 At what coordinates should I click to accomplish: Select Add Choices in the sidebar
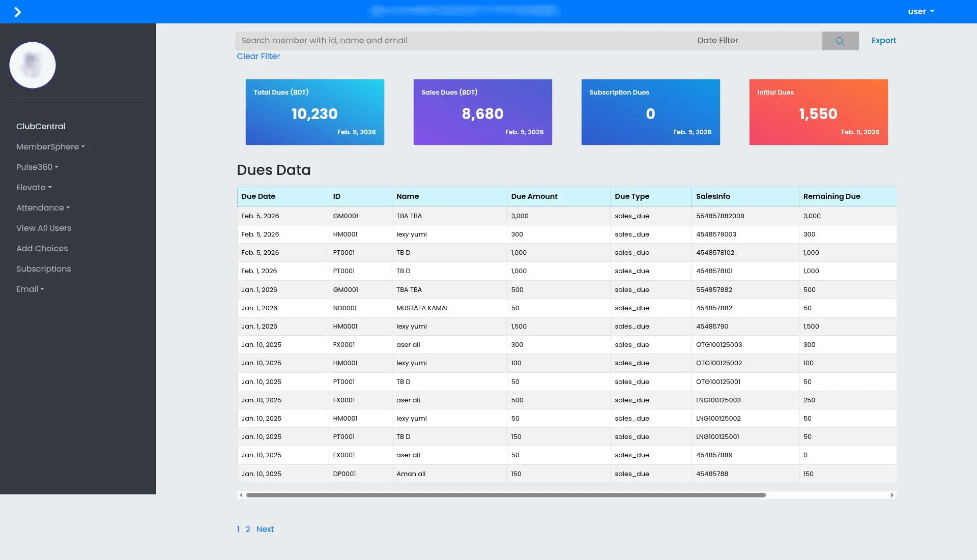click(42, 248)
